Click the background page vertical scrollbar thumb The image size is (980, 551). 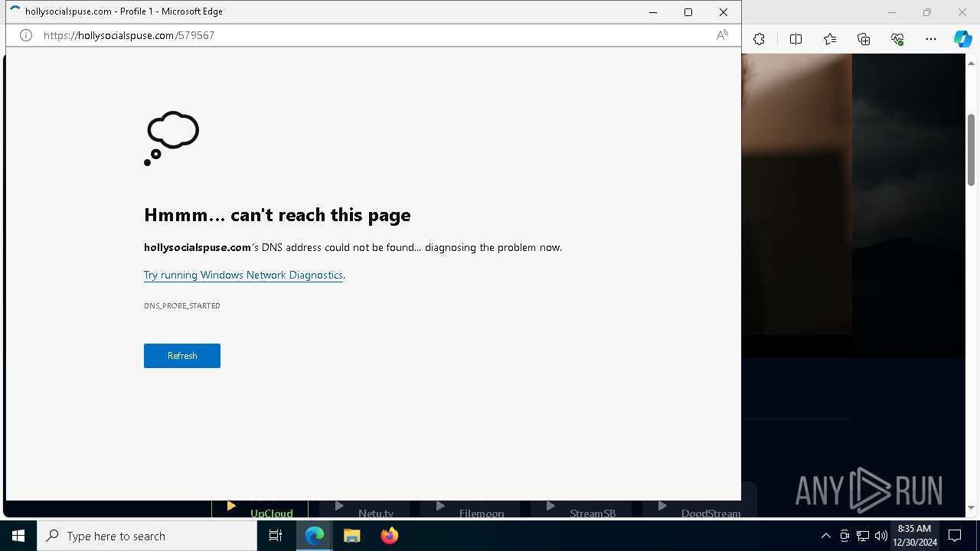coord(972,149)
